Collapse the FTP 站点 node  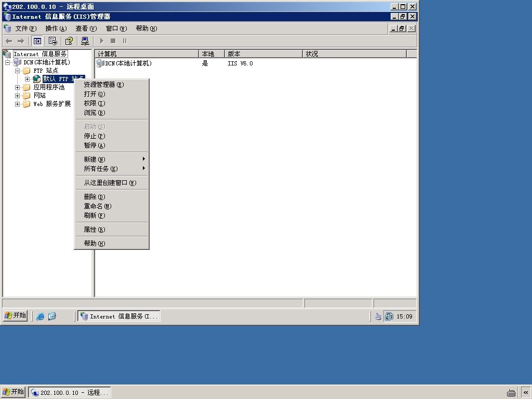click(x=17, y=71)
